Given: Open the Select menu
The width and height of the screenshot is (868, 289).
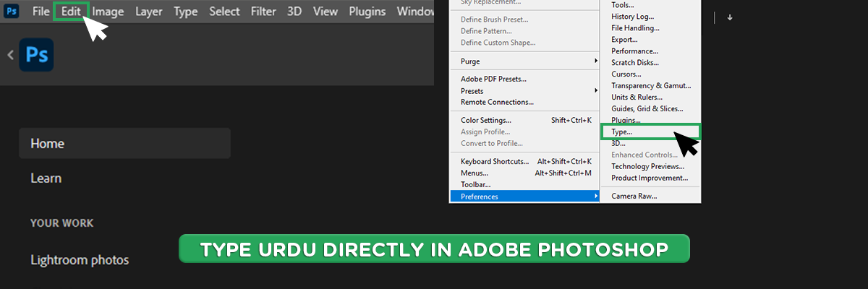Looking at the screenshot, I should [224, 12].
